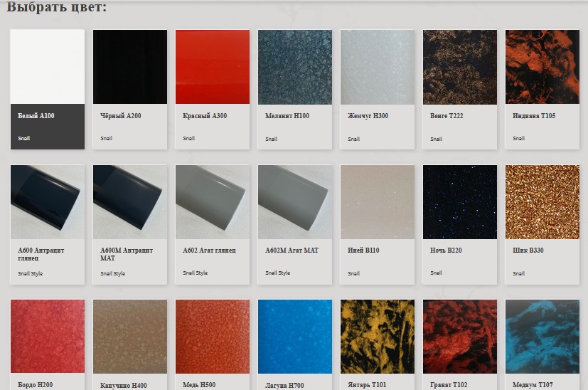Image resolution: width=588 pixels, height=390 pixels.
Task: Open the Гранат T102 label link
Action: (449, 385)
